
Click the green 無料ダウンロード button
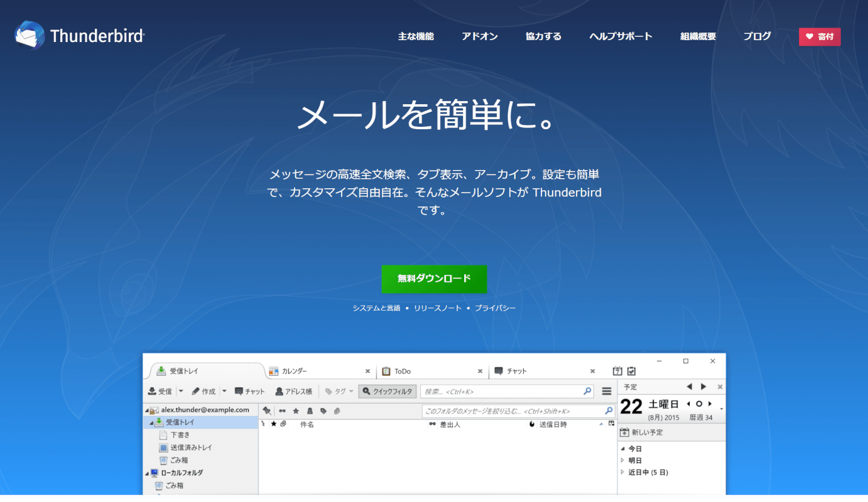(x=434, y=279)
